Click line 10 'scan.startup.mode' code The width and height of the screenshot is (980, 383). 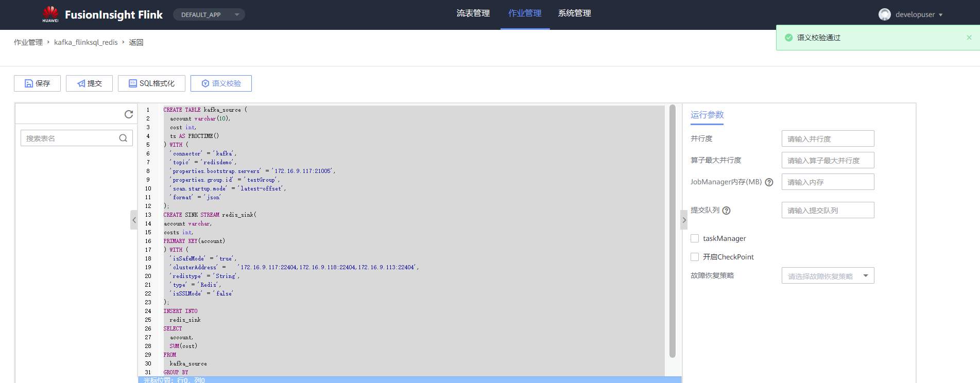click(x=228, y=188)
